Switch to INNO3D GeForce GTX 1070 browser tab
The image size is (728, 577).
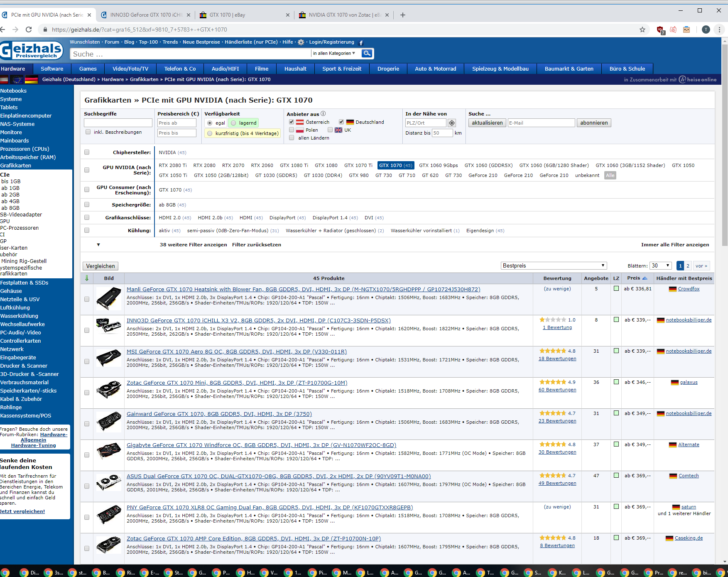point(146,15)
